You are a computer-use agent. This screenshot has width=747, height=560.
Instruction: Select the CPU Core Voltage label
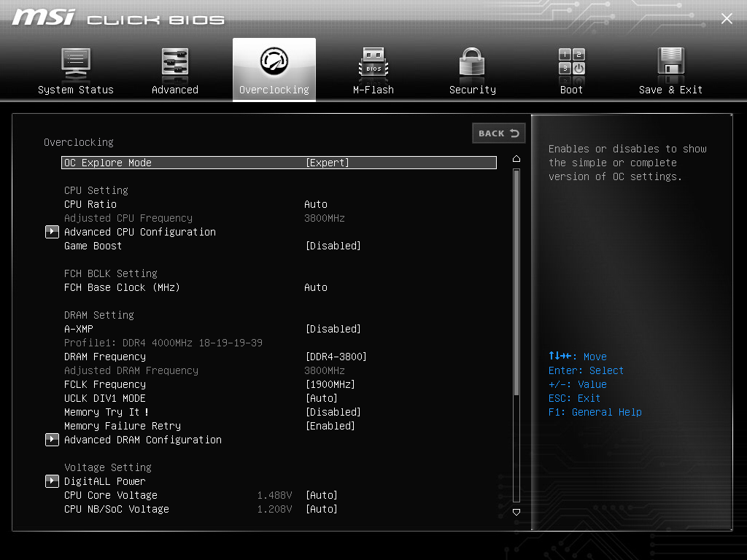click(111, 495)
